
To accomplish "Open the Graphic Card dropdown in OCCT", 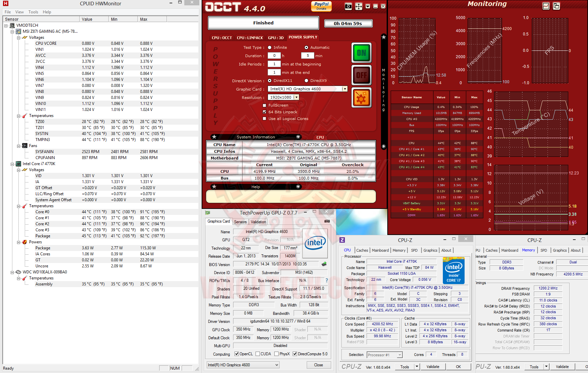I will (345, 89).
